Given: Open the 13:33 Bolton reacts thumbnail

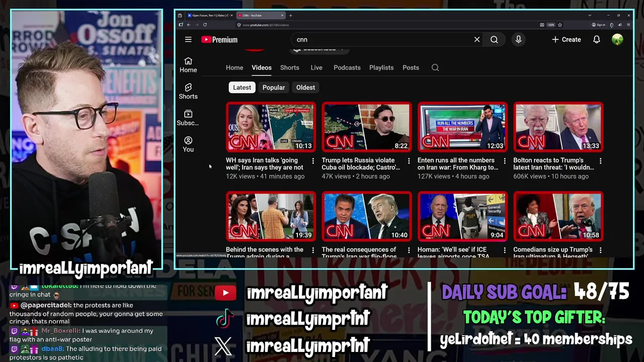Looking at the screenshot, I should [558, 127].
